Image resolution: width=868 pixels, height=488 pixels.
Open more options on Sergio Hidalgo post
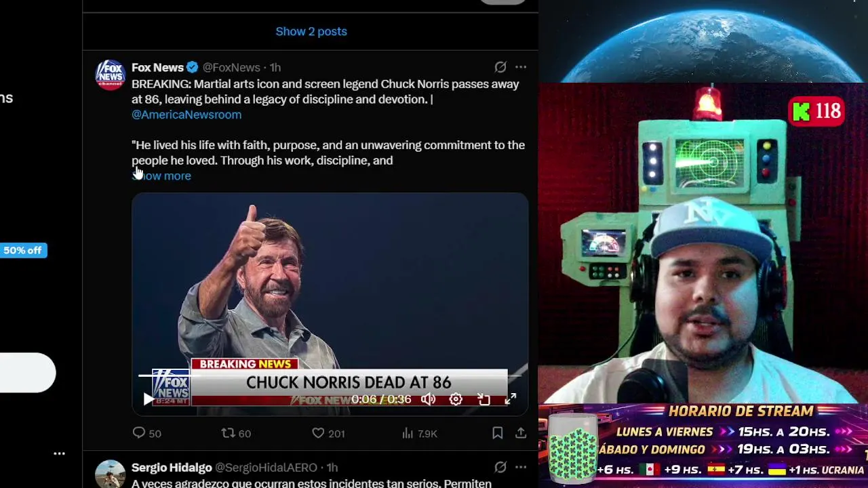[x=521, y=467]
